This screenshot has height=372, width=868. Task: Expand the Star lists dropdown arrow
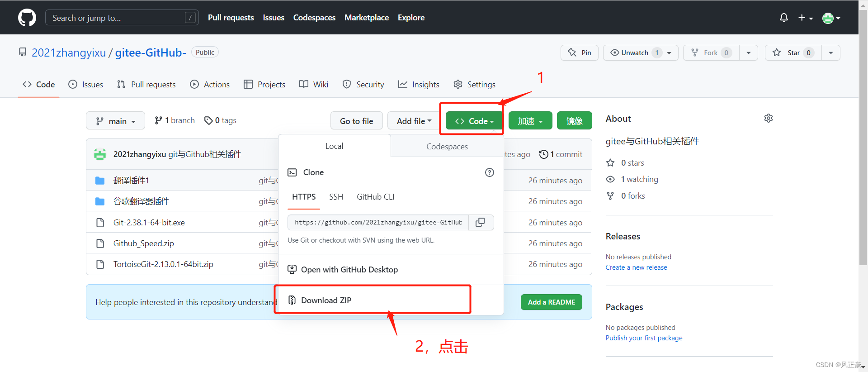[x=831, y=52]
